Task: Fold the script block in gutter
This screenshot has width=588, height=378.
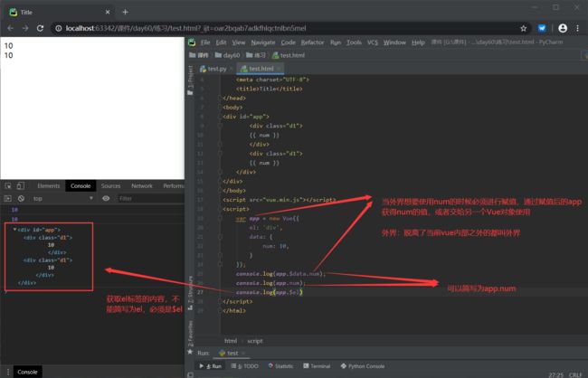Action: (221, 209)
